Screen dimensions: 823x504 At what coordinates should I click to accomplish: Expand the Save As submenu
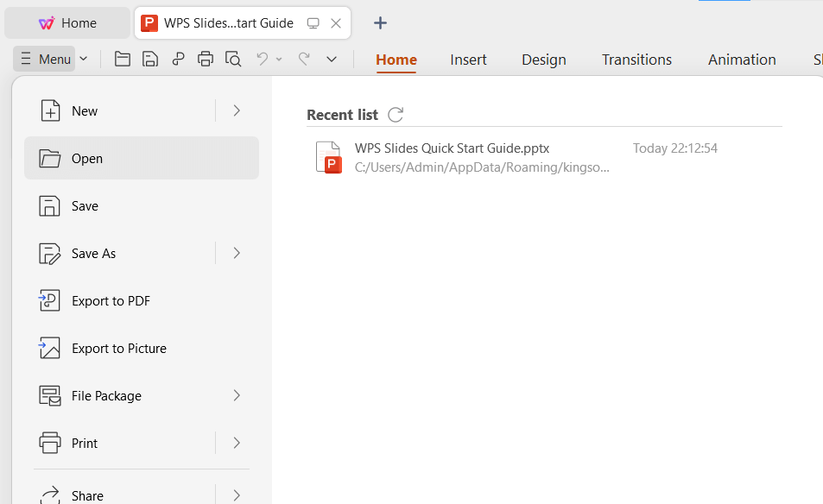coord(236,253)
